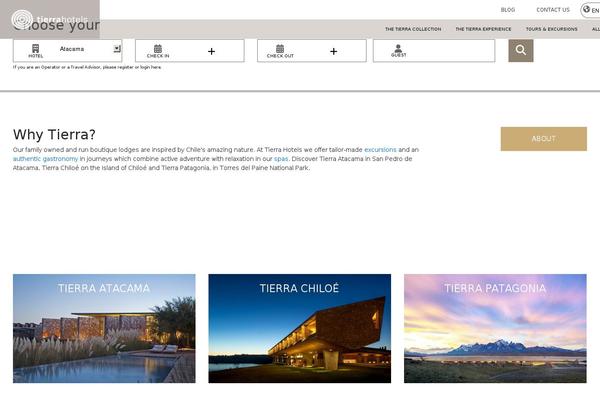Click the hotel building icon
This screenshot has width=600, height=400.
coord(35,48)
